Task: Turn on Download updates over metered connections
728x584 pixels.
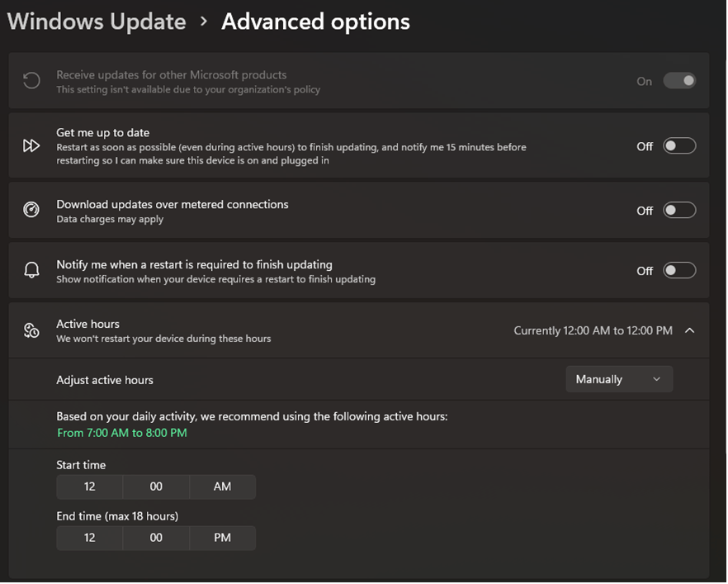Action: point(679,211)
